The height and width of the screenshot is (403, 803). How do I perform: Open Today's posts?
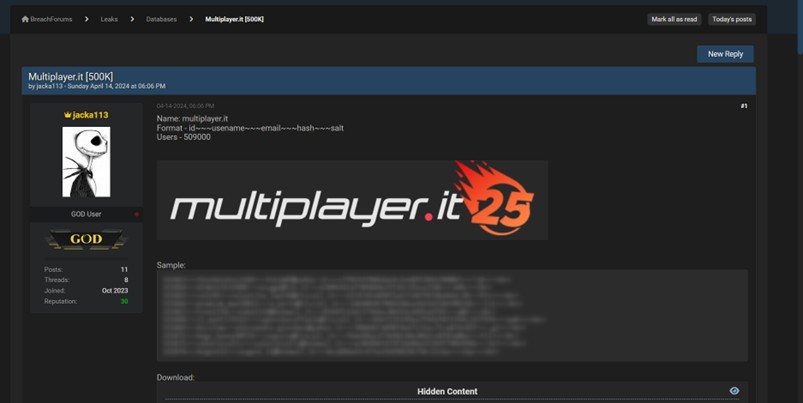tap(731, 19)
